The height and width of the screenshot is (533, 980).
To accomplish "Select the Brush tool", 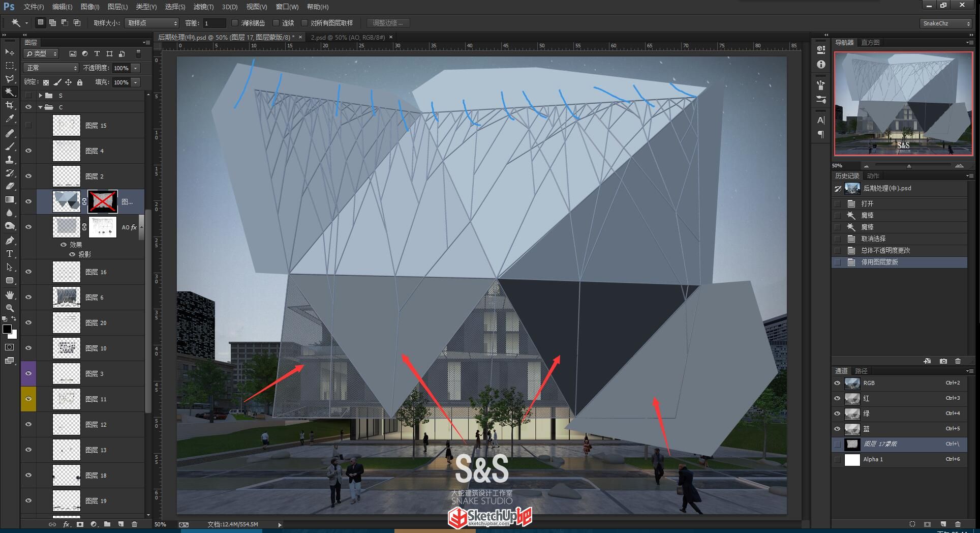I will pos(10,146).
